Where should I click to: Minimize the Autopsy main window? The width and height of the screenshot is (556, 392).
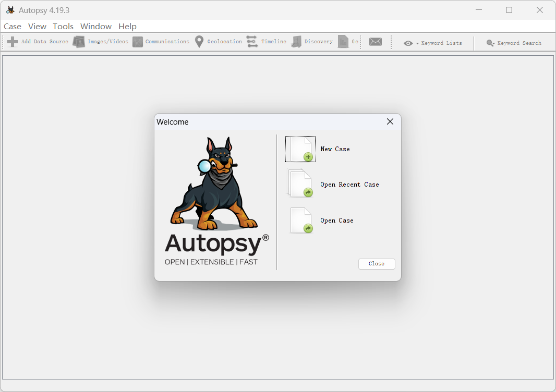(479, 10)
